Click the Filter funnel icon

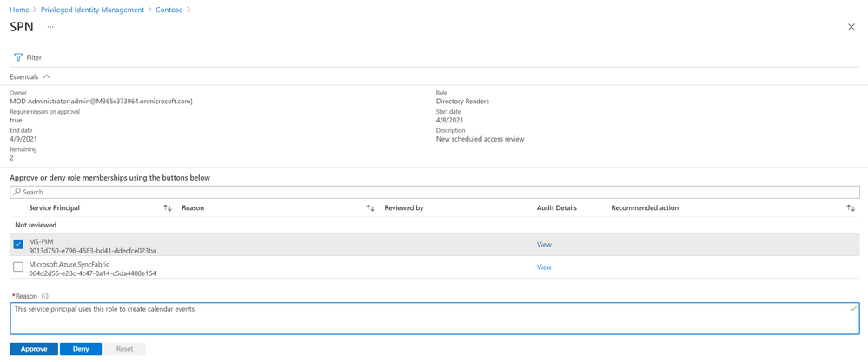tap(17, 57)
